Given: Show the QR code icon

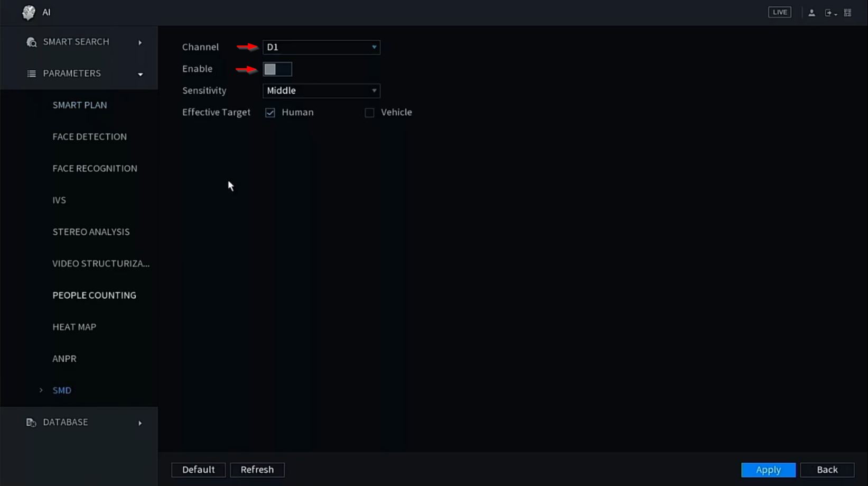Looking at the screenshot, I should 847,13.
